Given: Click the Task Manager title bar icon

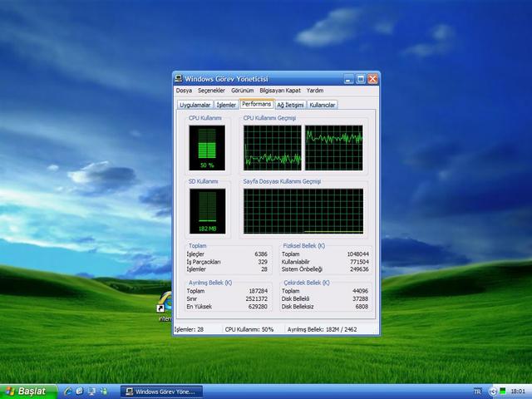Looking at the screenshot, I should (x=180, y=79).
